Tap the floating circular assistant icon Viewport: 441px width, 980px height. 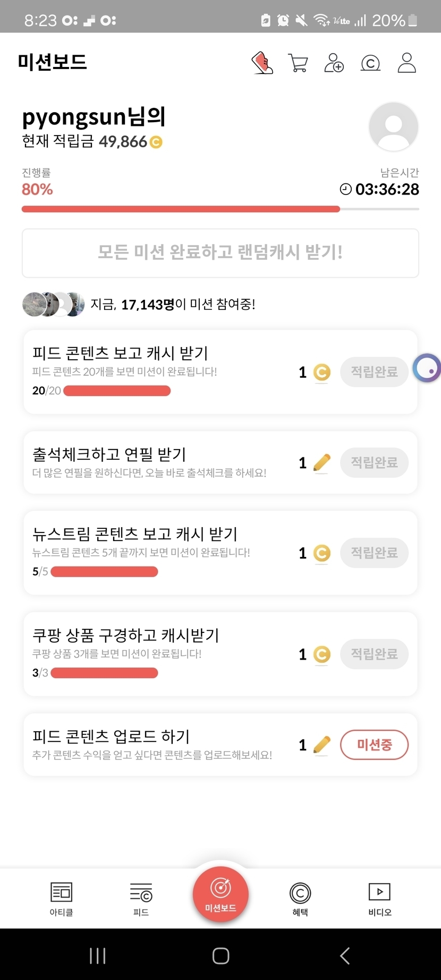click(427, 368)
